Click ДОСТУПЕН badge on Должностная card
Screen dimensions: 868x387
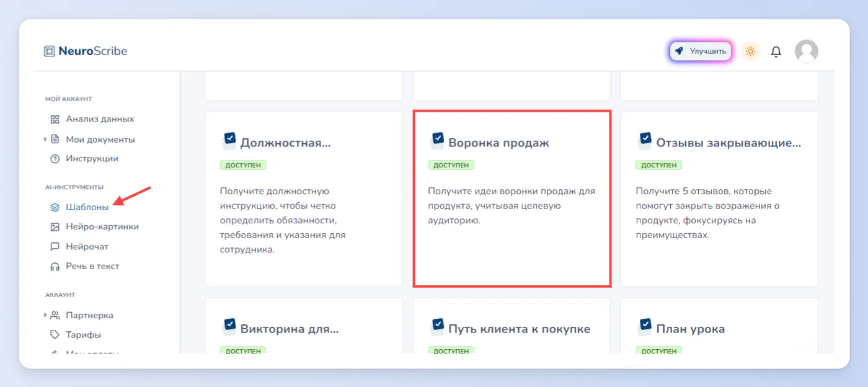pyautogui.click(x=243, y=165)
